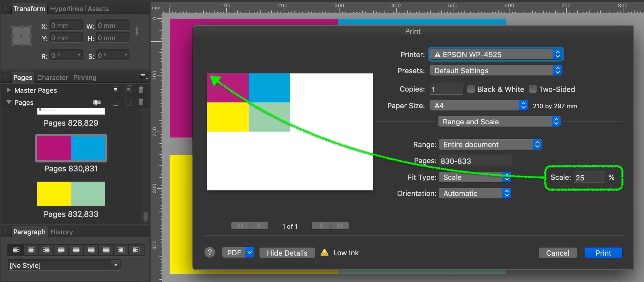Click the section manager bookmark icon
Image resolution: width=644 pixels, height=282 pixels.
click(x=96, y=102)
